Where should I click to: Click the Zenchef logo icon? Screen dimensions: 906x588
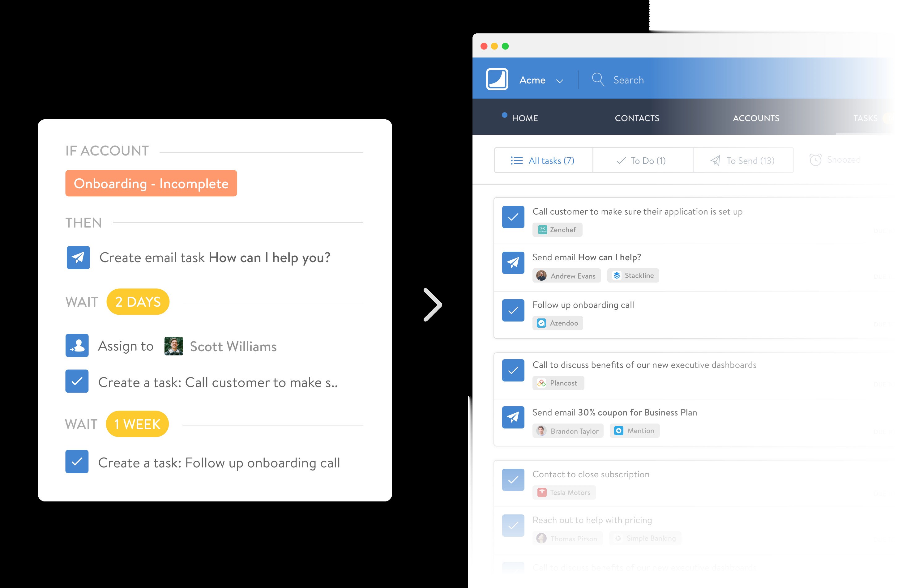542,229
